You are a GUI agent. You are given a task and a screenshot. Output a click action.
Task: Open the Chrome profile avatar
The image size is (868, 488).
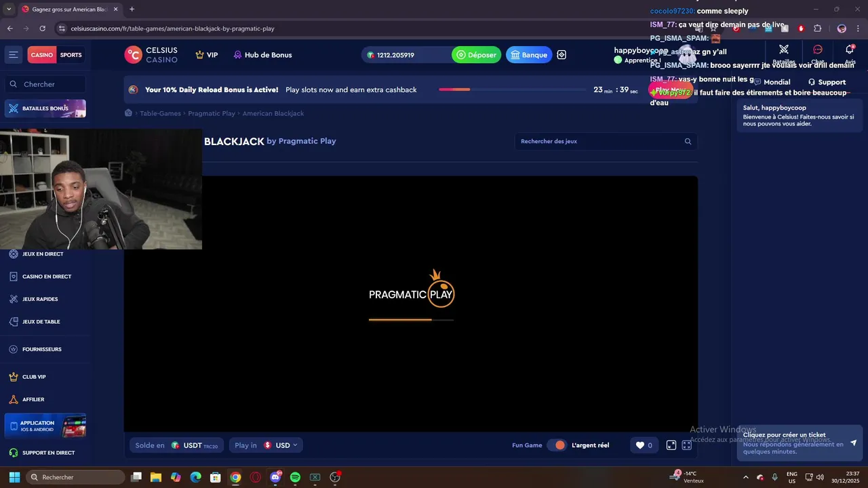click(x=842, y=28)
